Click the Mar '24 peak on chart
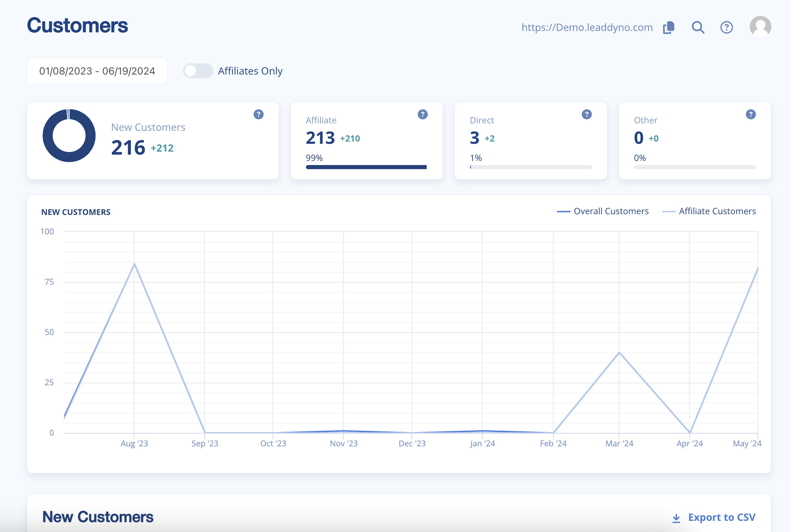Screen dimensions: 790x532 click(619, 352)
